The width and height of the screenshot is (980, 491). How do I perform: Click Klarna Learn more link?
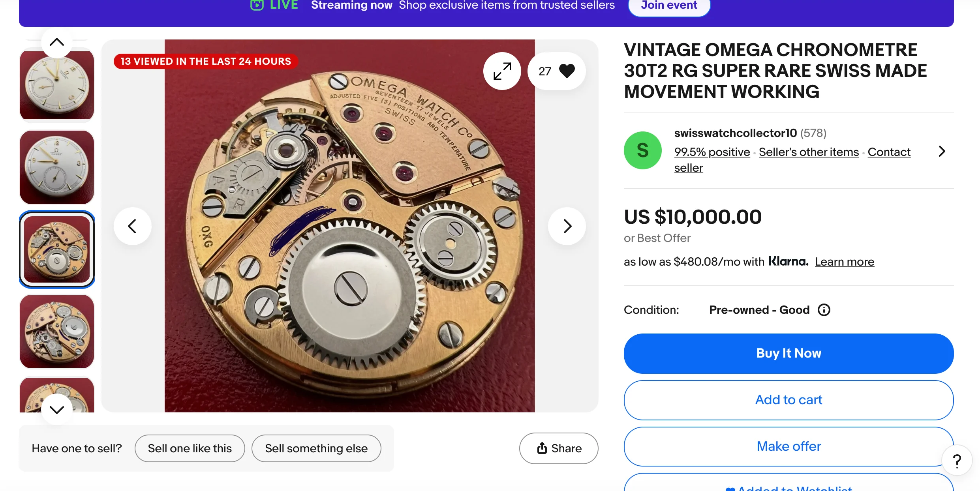pos(845,262)
